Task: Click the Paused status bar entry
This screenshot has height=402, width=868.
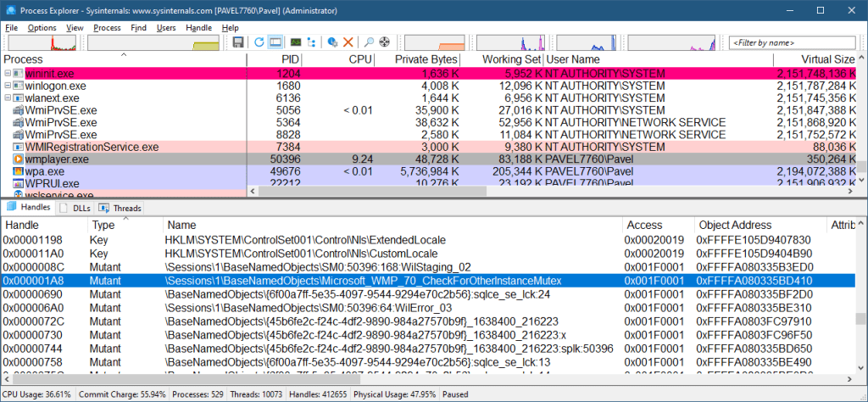Action: click(x=455, y=395)
